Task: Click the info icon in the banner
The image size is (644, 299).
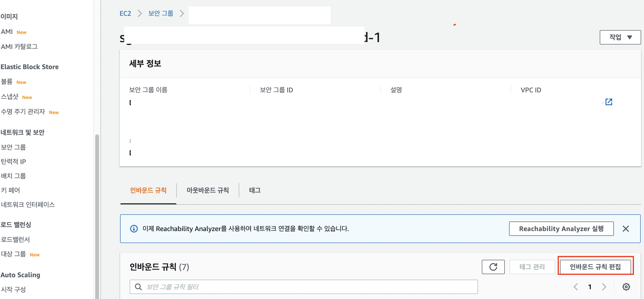Action: pos(134,228)
